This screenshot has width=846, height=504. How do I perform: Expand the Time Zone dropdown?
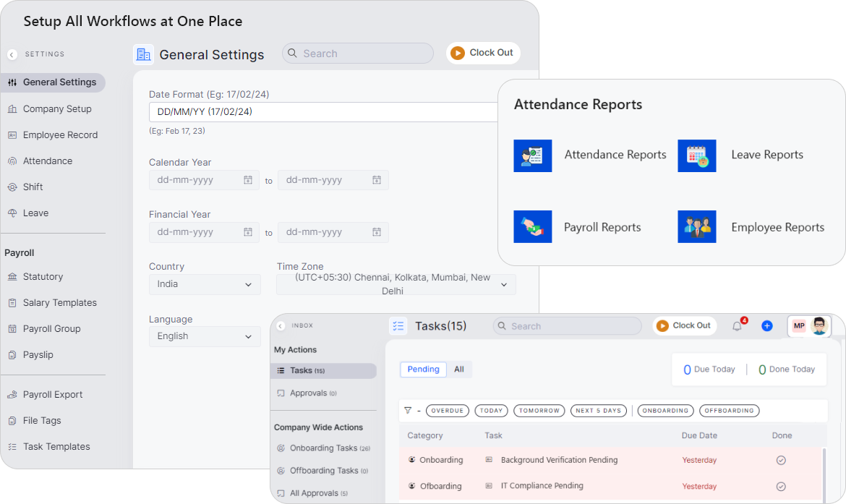click(x=396, y=284)
